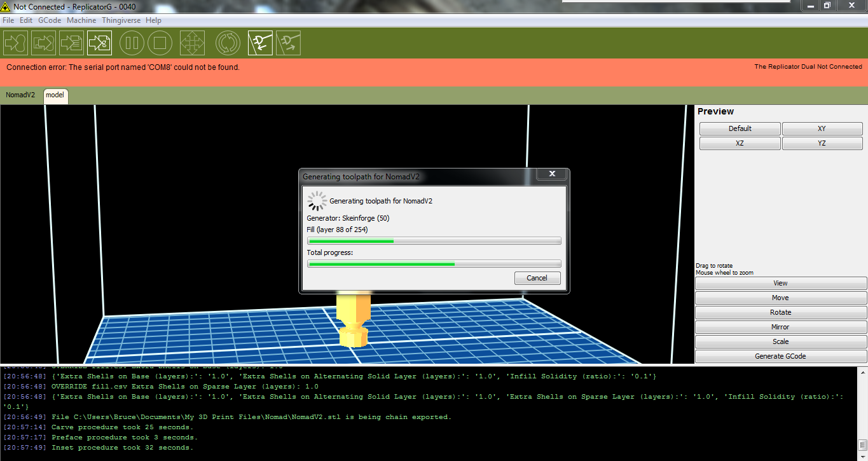Click the 'Mouse wheel to zoom' hint text
The height and width of the screenshot is (461, 868).
click(724, 273)
